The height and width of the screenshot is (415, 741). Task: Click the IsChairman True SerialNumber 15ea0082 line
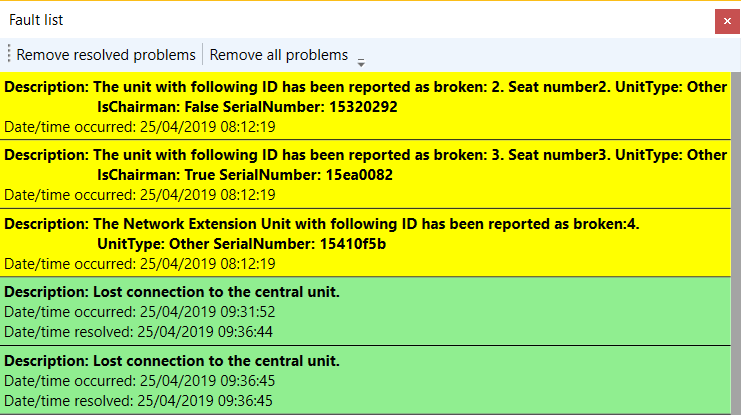tap(245, 175)
